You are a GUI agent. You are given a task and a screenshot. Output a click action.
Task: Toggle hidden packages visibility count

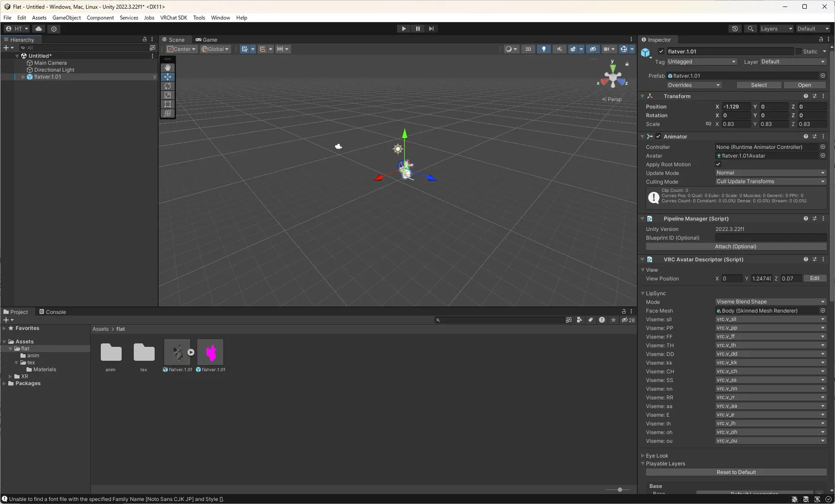(x=628, y=320)
